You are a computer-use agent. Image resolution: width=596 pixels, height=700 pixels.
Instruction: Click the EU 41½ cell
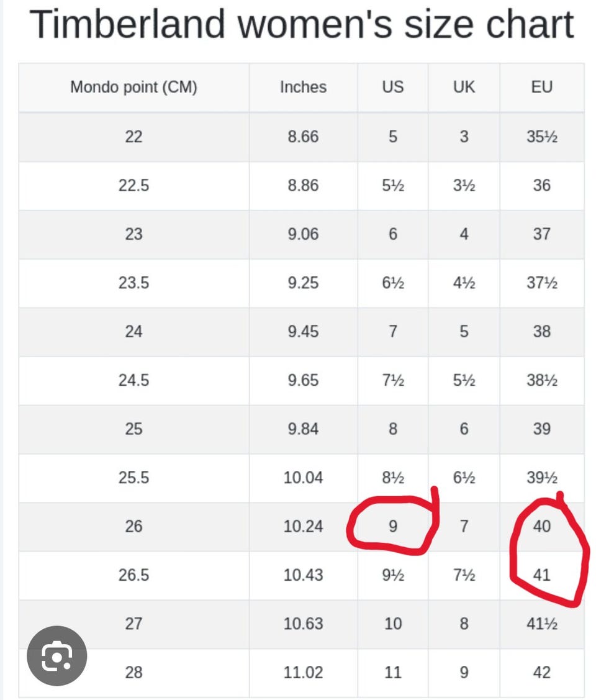click(542, 624)
